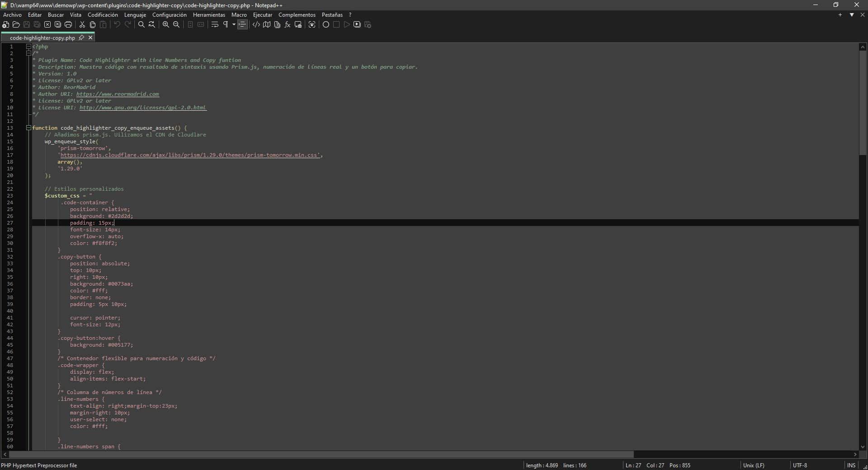Save the recorded macro icon
Image resolution: width=868 pixels, height=470 pixels.
click(x=368, y=24)
